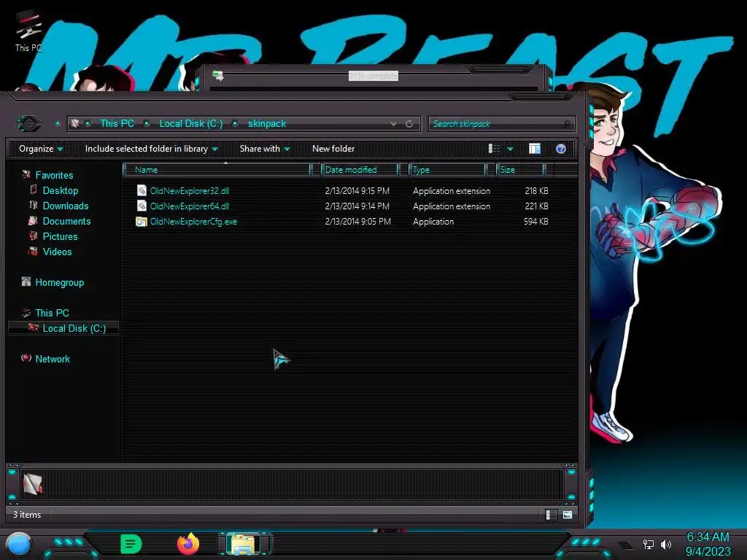
Task: Click the OldNewExplorerCfg.exe file icon
Action: click(x=142, y=222)
